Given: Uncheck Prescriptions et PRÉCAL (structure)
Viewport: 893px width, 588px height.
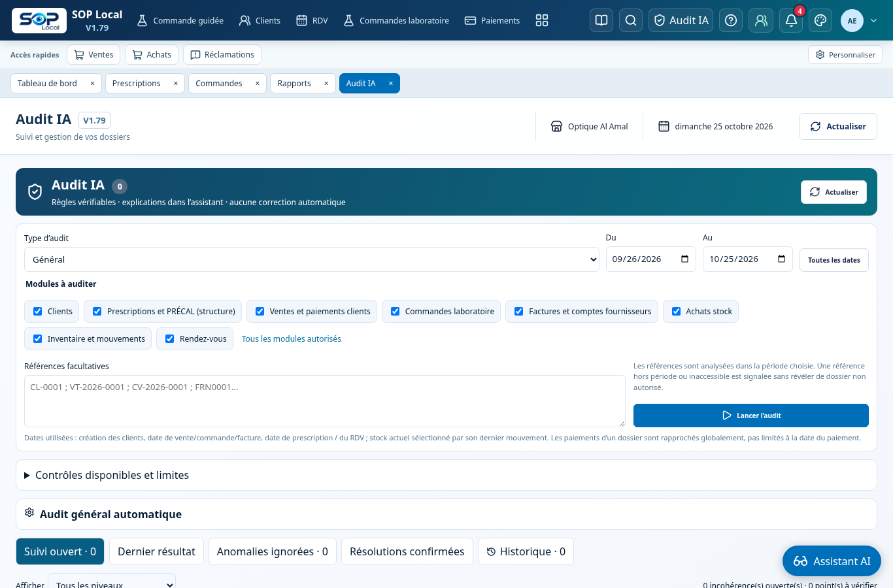Looking at the screenshot, I should (97, 312).
